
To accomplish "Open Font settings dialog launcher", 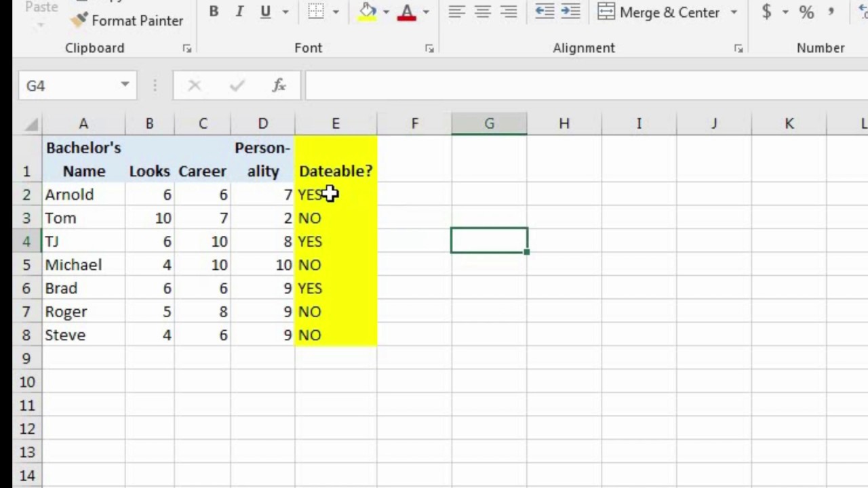I will 429,49.
